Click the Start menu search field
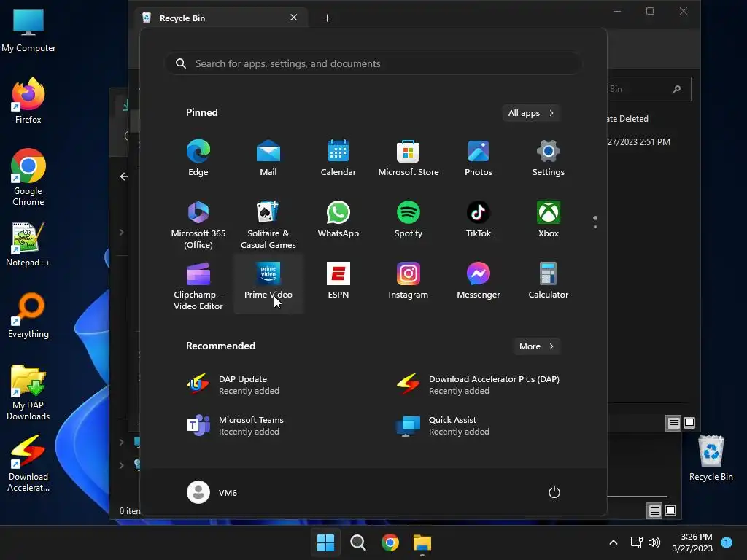The width and height of the screenshot is (747, 560). (373, 63)
